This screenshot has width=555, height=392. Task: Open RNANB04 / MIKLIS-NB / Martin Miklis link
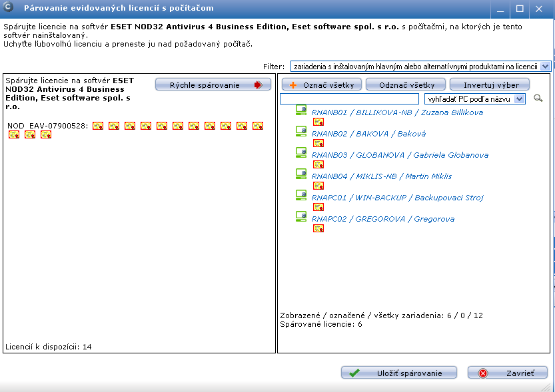382,176
